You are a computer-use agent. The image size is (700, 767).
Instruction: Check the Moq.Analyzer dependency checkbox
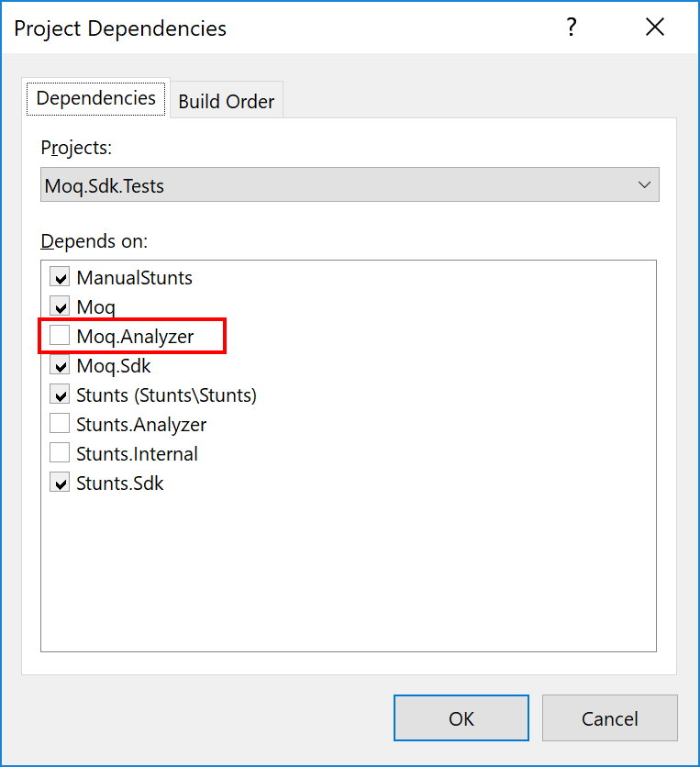[x=60, y=336]
